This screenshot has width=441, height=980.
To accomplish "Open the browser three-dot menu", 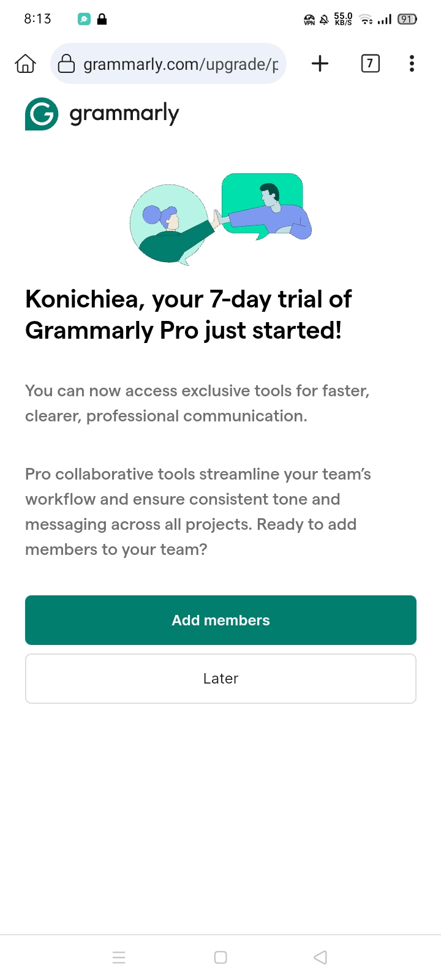I will (x=412, y=64).
